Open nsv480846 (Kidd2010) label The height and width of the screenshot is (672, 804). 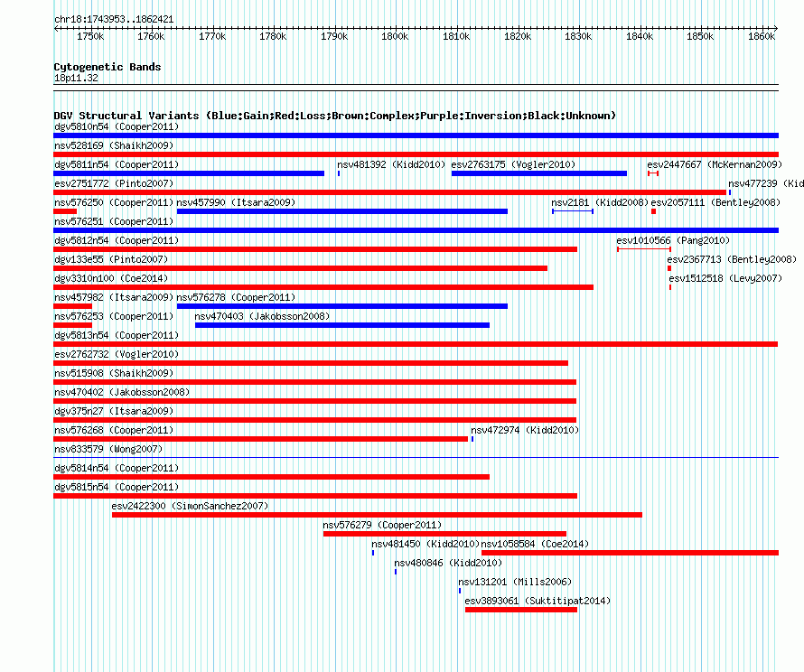448,563
